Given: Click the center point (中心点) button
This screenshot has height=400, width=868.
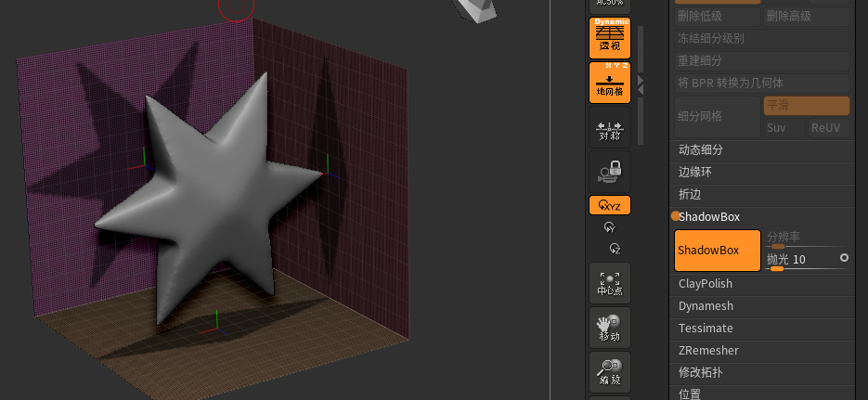Looking at the screenshot, I should tap(610, 283).
